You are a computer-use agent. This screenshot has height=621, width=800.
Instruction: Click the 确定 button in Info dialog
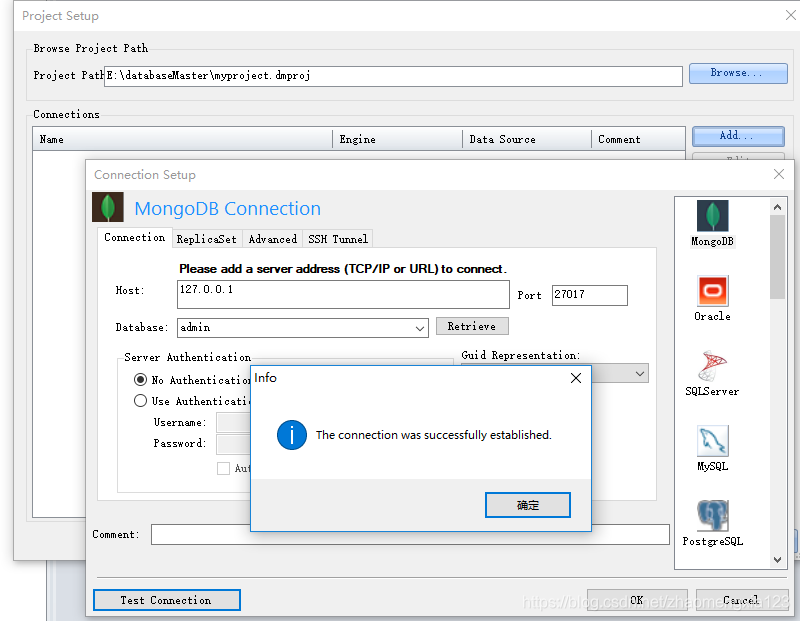[x=528, y=505]
